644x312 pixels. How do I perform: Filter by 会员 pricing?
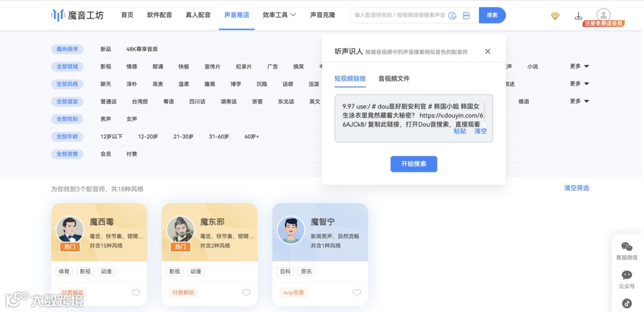(106, 154)
